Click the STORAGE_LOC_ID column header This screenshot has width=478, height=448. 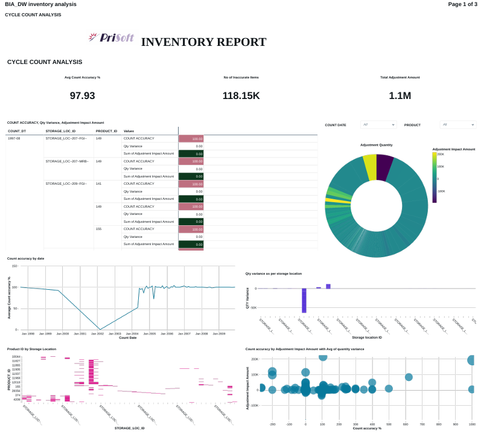click(60, 131)
